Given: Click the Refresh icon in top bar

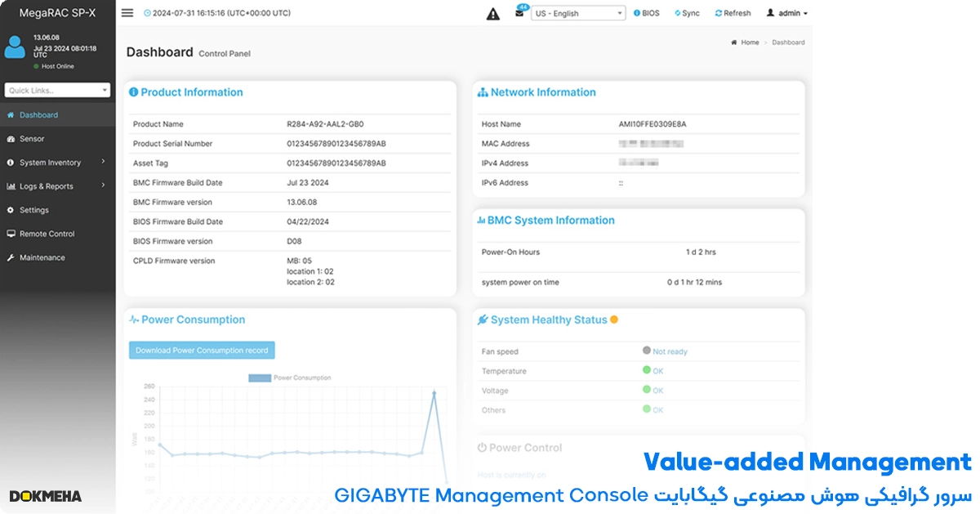Looking at the screenshot, I should [719, 13].
